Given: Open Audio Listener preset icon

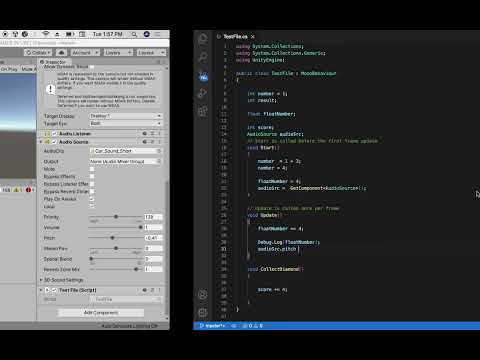Looking at the screenshot, I should click(x=152, y=134).
